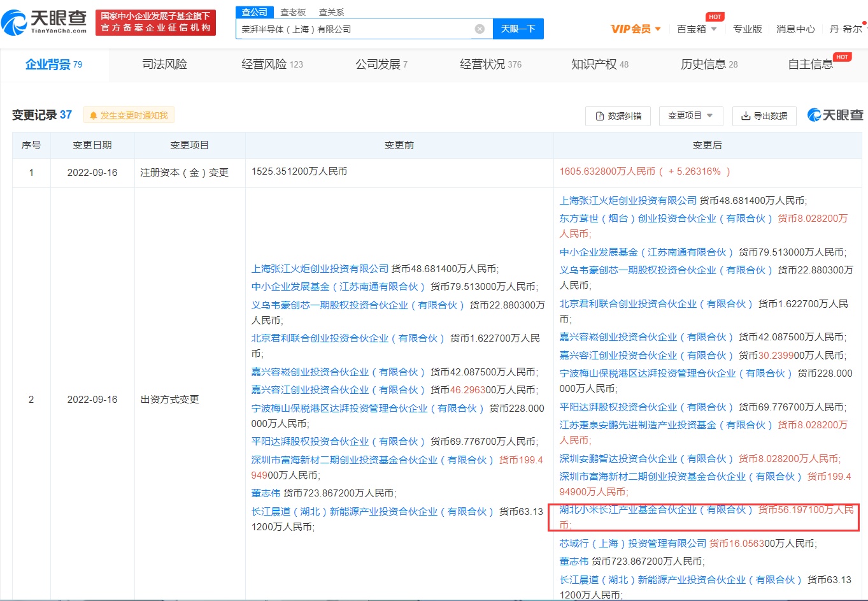This screenshot has width=868, height=601.
Task: Click the 变更记录 37 section title
Action: [42, 115]
